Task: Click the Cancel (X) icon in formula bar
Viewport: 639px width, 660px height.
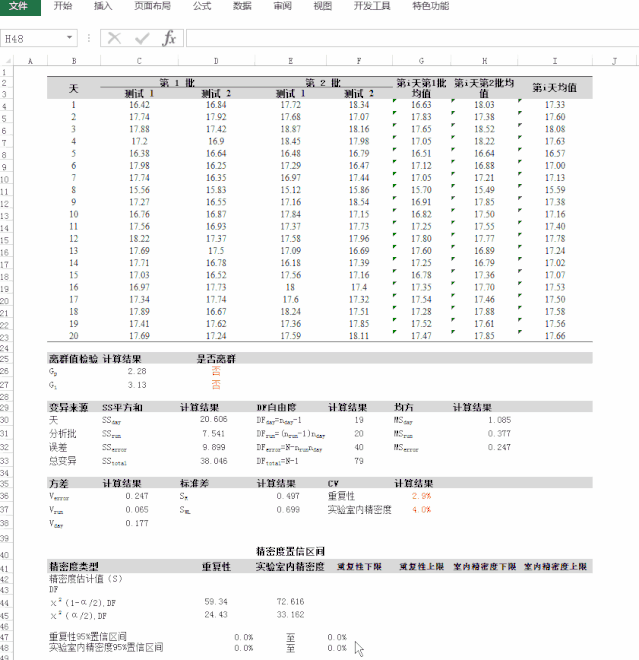Action: coord(114,38)
